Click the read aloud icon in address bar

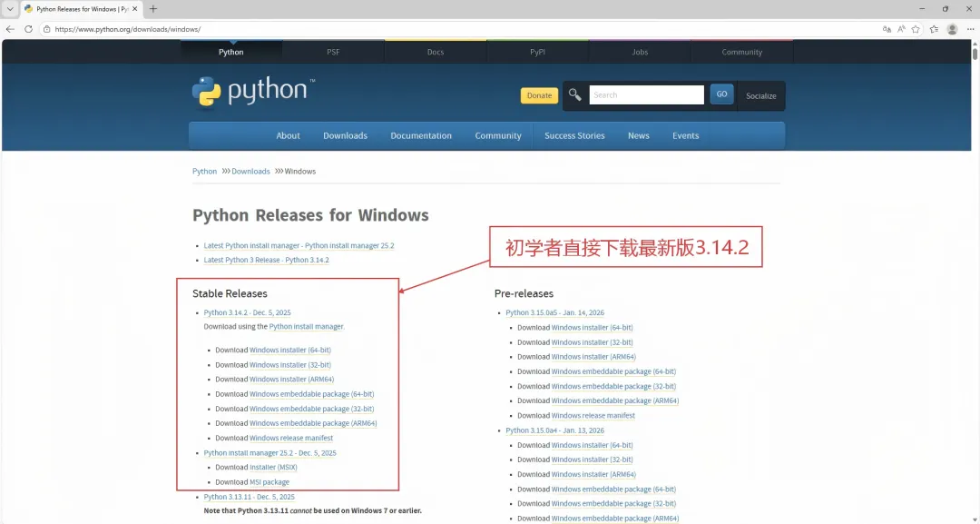click(x=901, y=29)
